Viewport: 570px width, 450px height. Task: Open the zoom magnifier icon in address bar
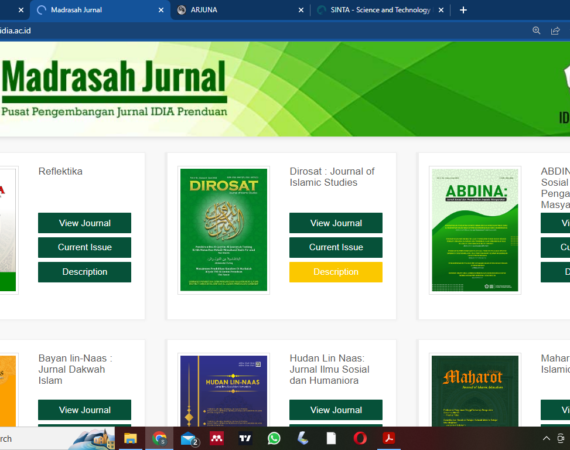coord(536,31)
